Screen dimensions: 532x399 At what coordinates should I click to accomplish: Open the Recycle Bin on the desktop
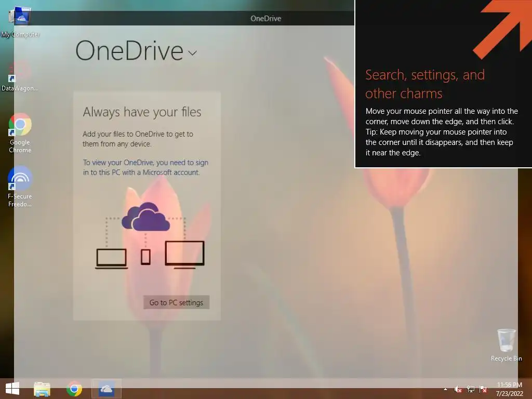(506, 345)
